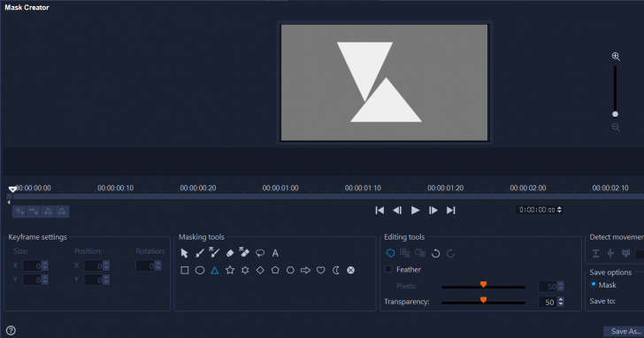Click the timecode spinner arrows
This screenshot has width=644, height=338.
[x=559, y=210]
